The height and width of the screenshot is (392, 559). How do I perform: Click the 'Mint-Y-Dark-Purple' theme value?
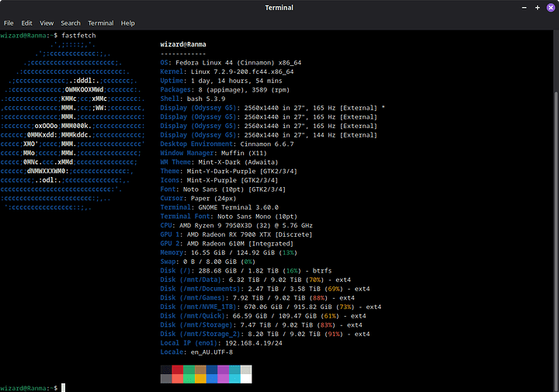click(x=221, y=171)
